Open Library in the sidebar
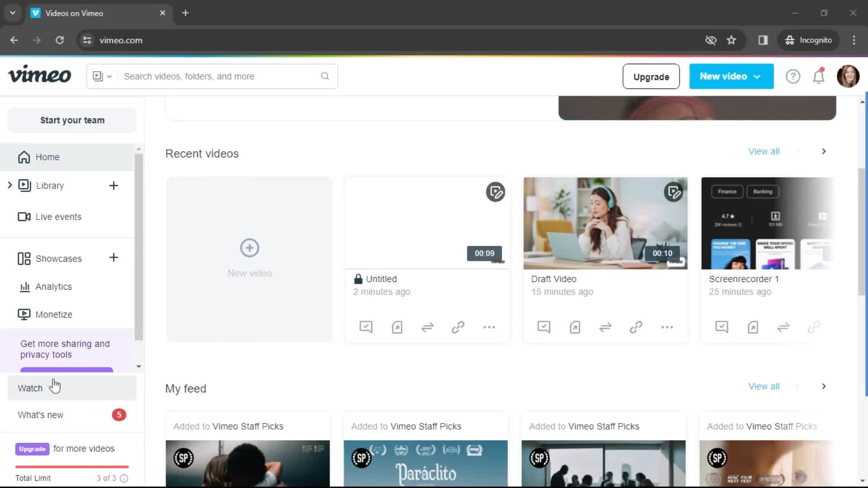 (x=50, y=186)
